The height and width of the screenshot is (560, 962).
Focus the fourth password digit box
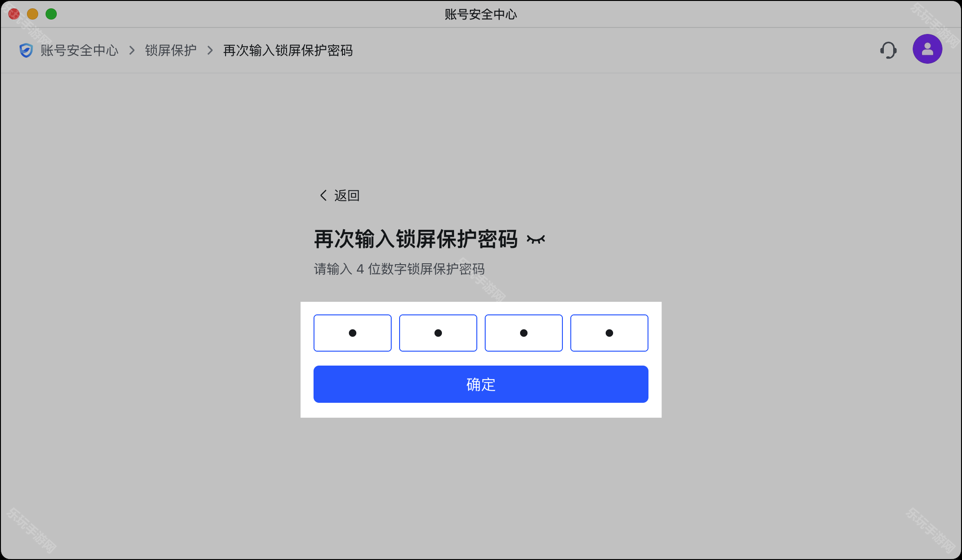609,333
